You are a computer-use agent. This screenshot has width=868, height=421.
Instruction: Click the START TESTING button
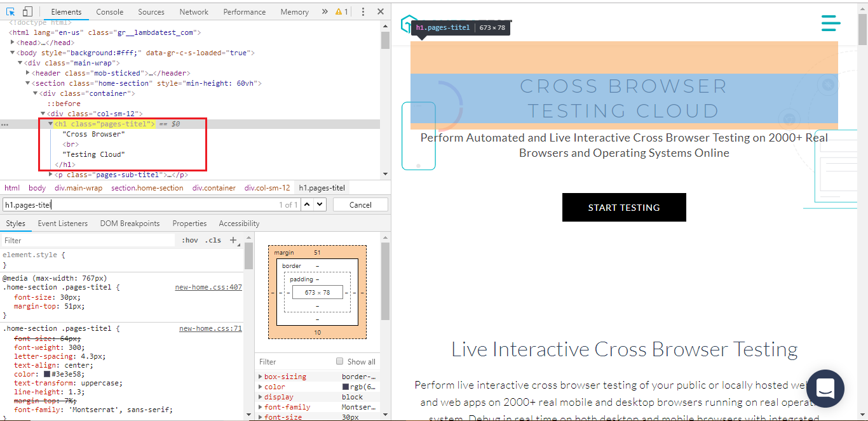coord(623,208)
